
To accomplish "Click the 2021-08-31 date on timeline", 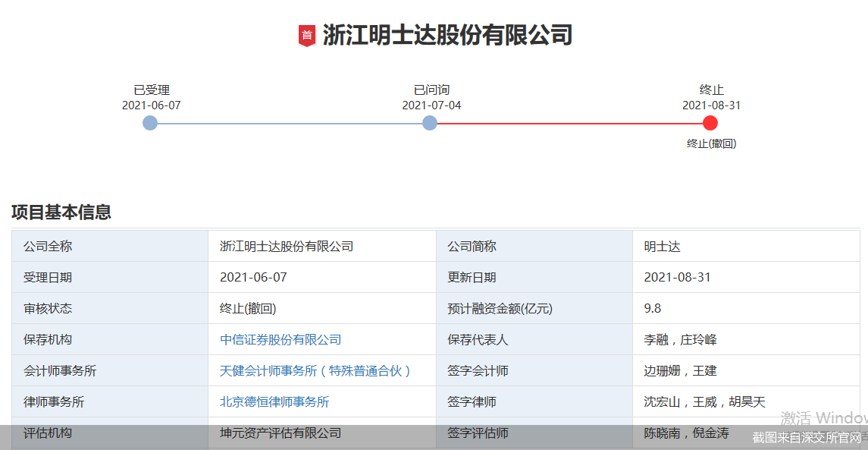I will (x=712, y=105).
